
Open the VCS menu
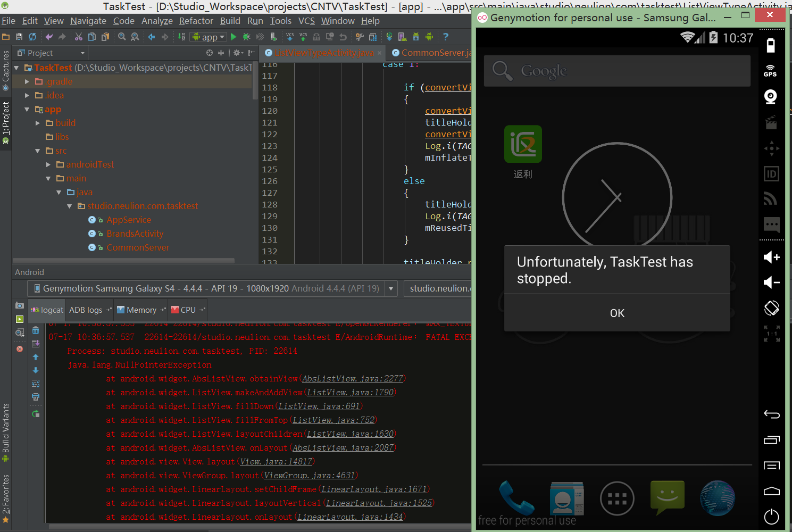coord(306,21)
